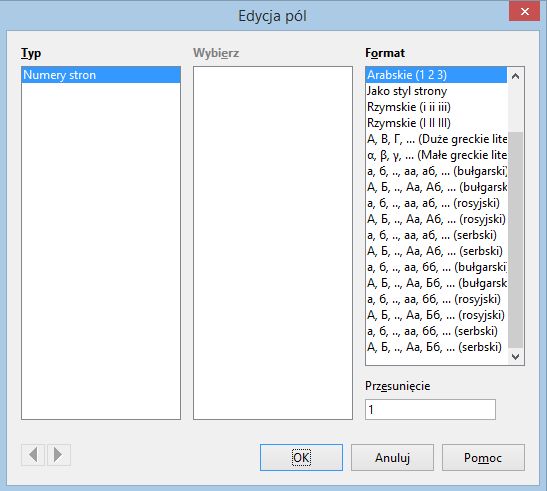The height and width of the screenshot is (491, 547).
Task: Select Numery stron in Typ list
Action: click(x=101, y=75)
